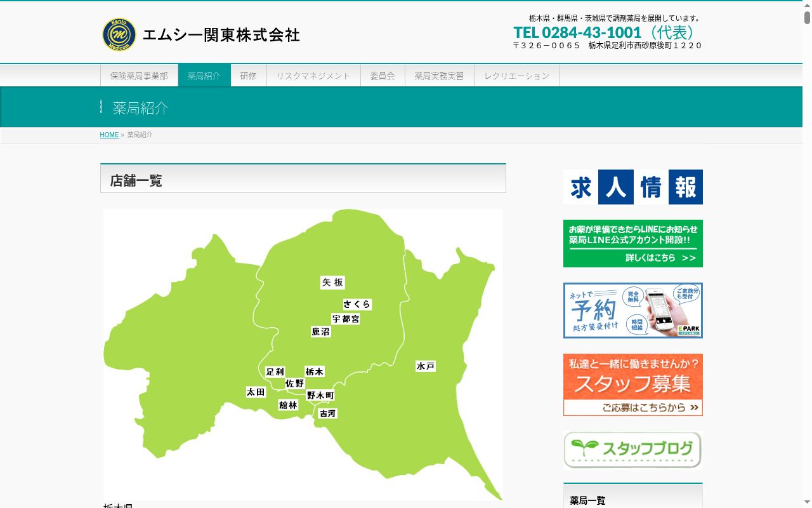Select the 栃木 city label on map
Viewport: 812px width, 508px height.
(315, 371)
